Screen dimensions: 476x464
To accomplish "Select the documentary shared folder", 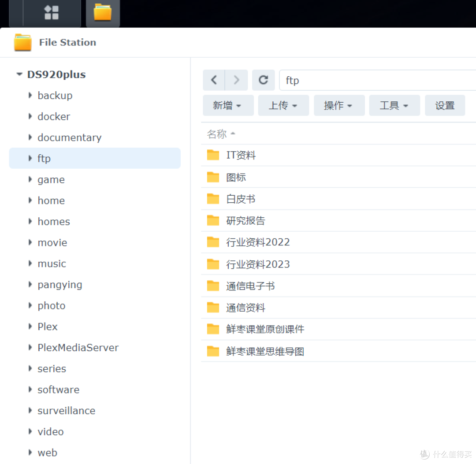I will 70,137.
